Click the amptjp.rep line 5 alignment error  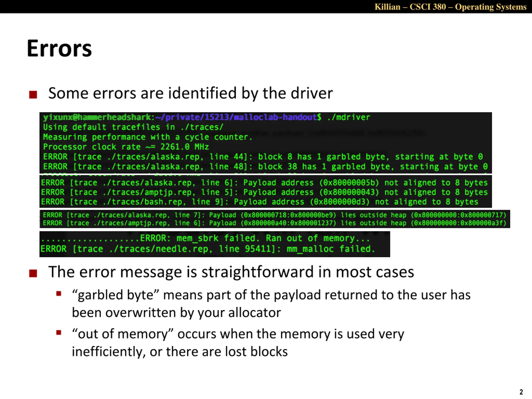pyautogui.click(x=264, y=192)
